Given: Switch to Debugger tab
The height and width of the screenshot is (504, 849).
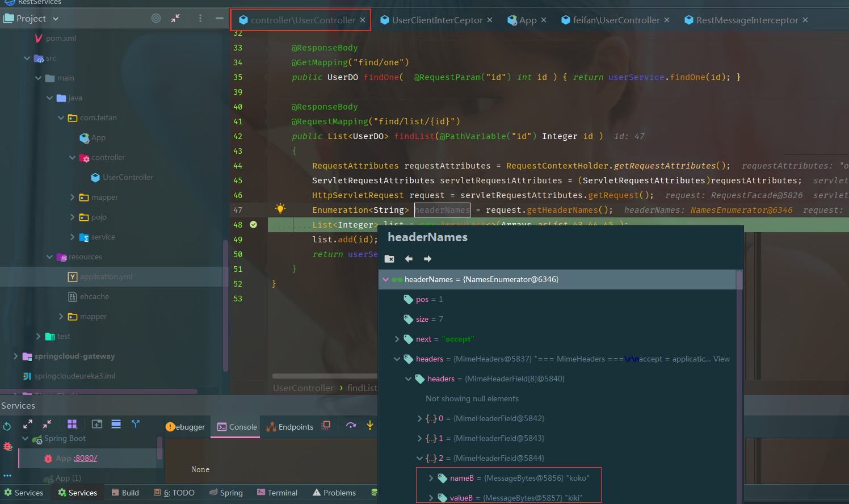Looking at the screenshot, I should tap(185, 427).
